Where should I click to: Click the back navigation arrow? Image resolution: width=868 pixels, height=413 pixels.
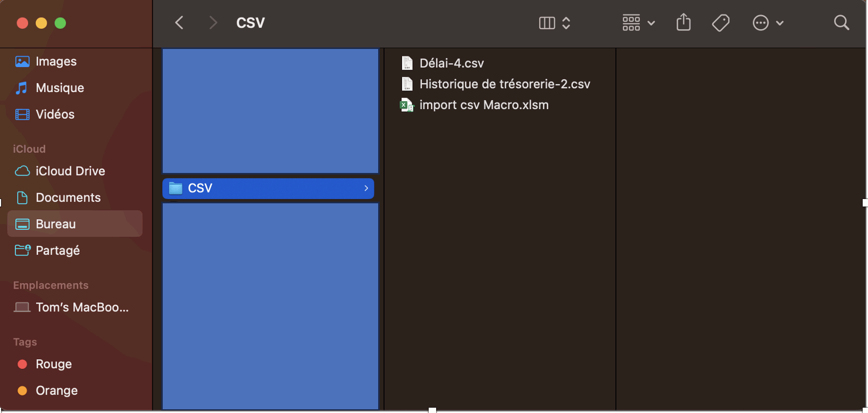point(179,23)
